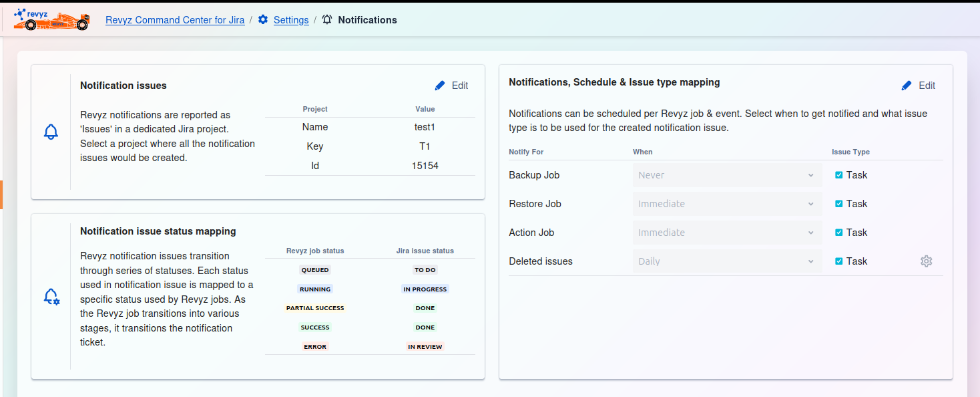This screenshot has width=980, height=397.
Task: Expand the Deleted issues 'Daily' dropdown
Action: point(726,261)
